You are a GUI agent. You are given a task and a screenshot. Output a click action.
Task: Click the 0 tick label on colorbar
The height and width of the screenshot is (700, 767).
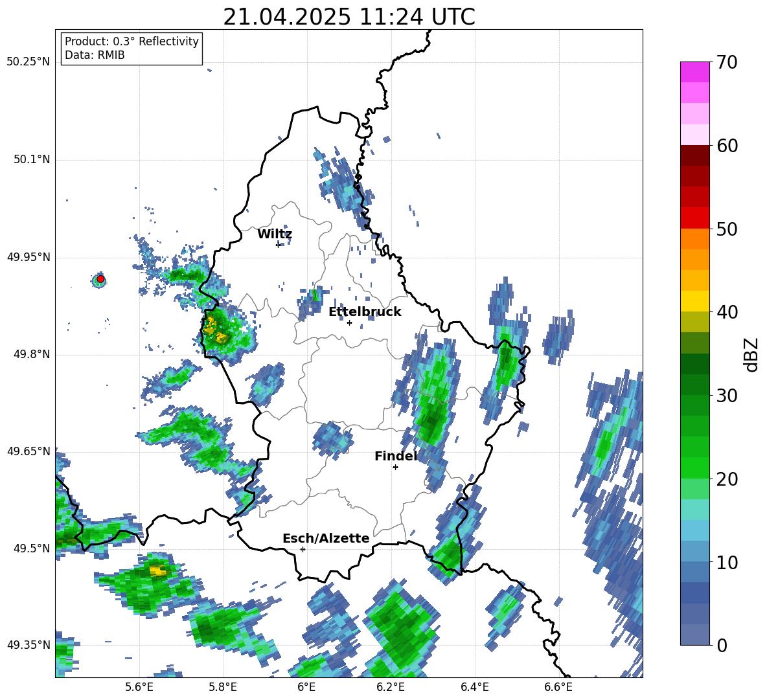[721, 646]
